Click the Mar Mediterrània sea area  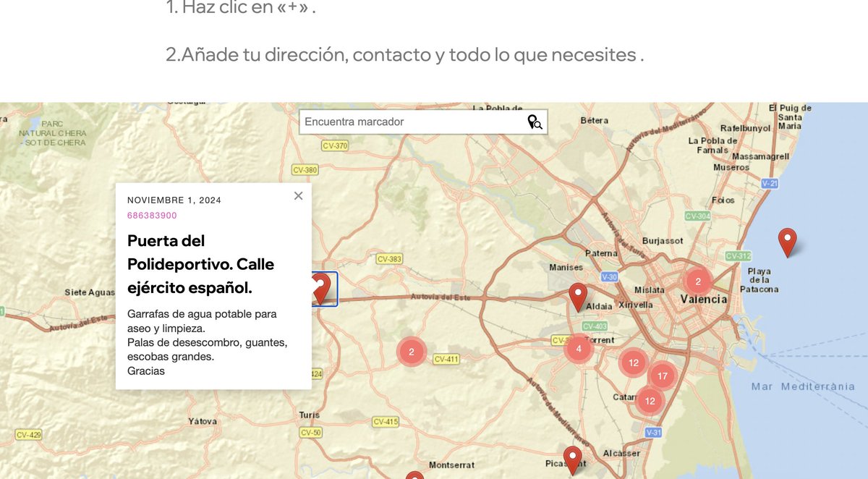click(x=796, y=386)
